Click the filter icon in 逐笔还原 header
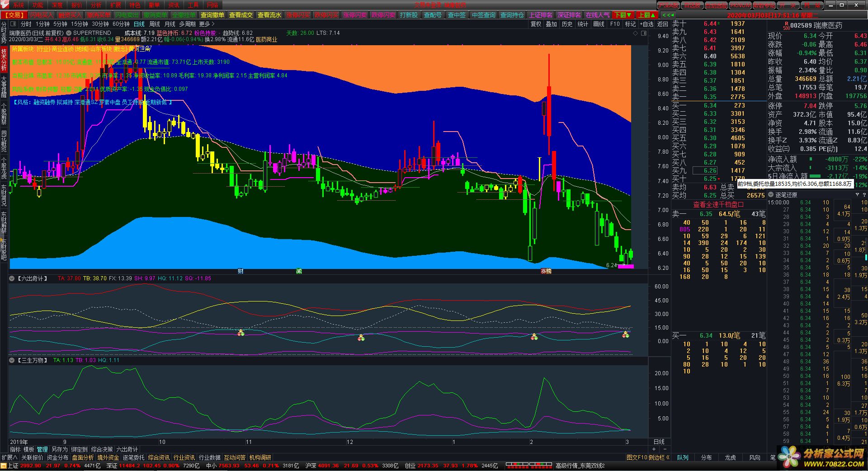Viewport: 868px width, 471px height. [857, 195]
